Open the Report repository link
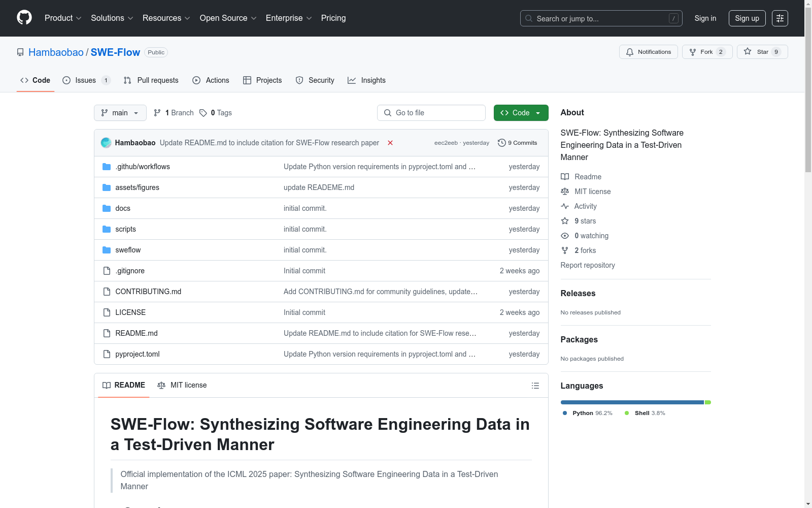 (x=588, y=265)
